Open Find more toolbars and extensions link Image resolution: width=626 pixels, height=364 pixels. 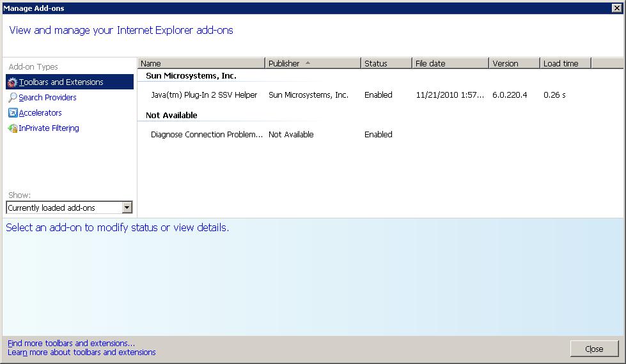pos(71,344)
